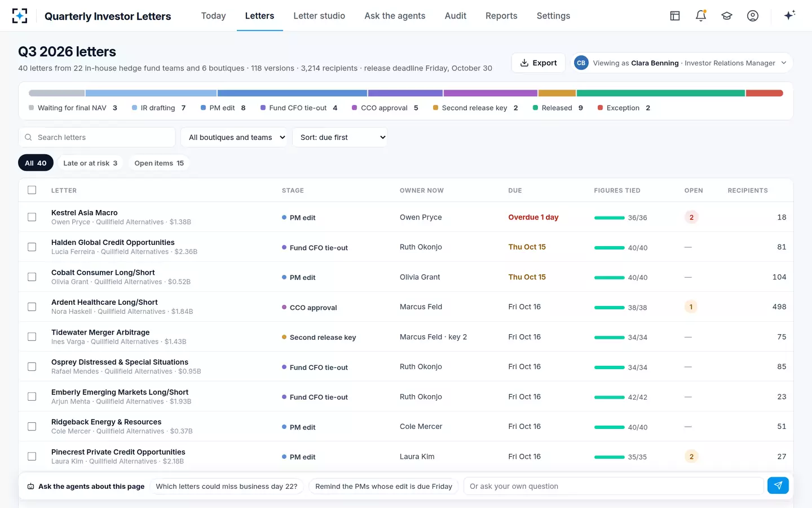Open the layout panel icon in the header
Viewport: 812px width, 508px height.
(x=675, y=16)
